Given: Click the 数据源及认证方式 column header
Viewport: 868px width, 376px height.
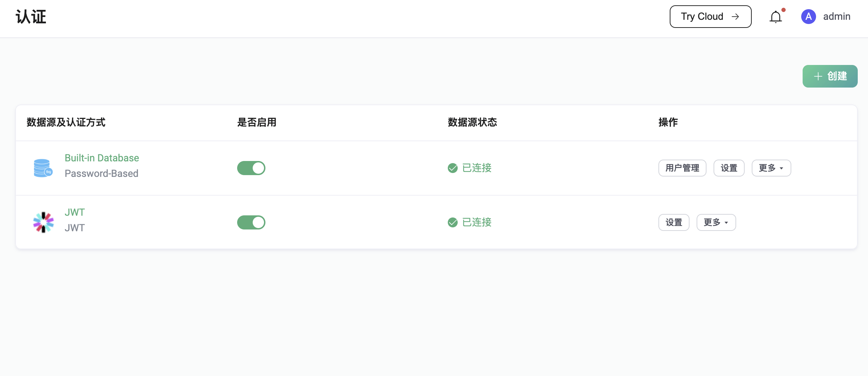Looking at the screenshot, I should pos(66,123).
